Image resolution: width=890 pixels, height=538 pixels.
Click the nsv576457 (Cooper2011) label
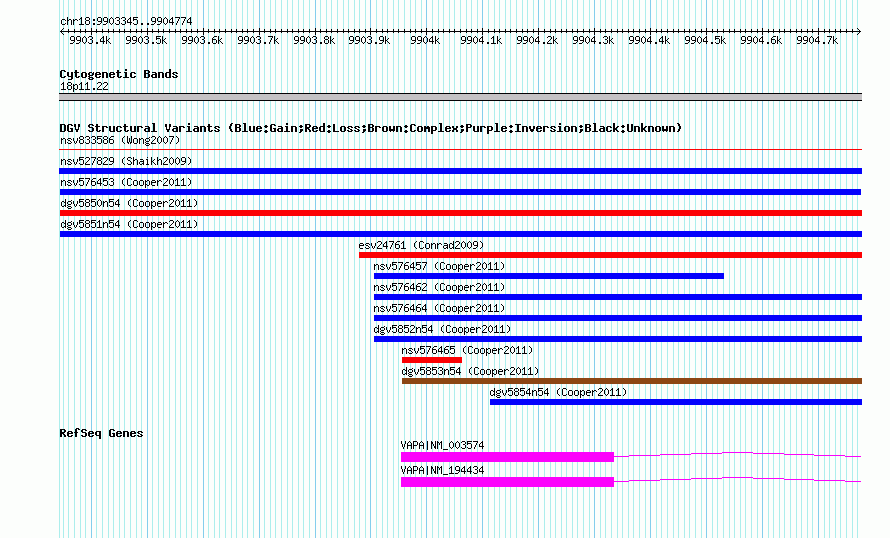pyautogui.click(x=439, y=266)
